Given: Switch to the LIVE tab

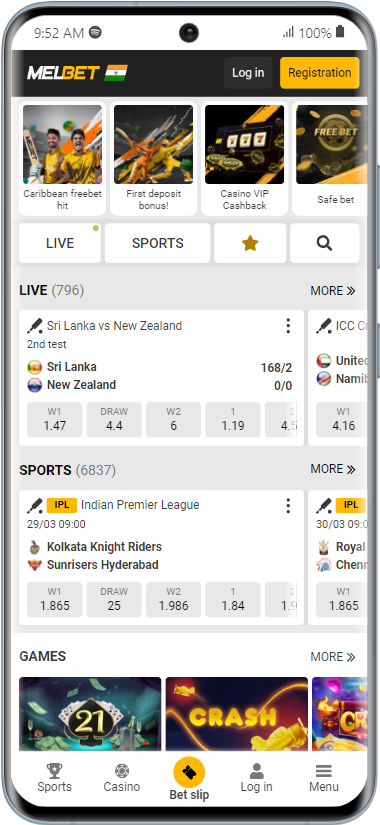Looking at the screenshot, I should pos(60,243).
